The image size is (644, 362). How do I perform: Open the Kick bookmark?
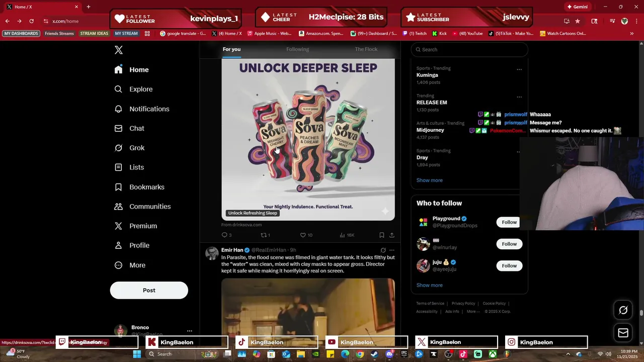pos(439,34)
